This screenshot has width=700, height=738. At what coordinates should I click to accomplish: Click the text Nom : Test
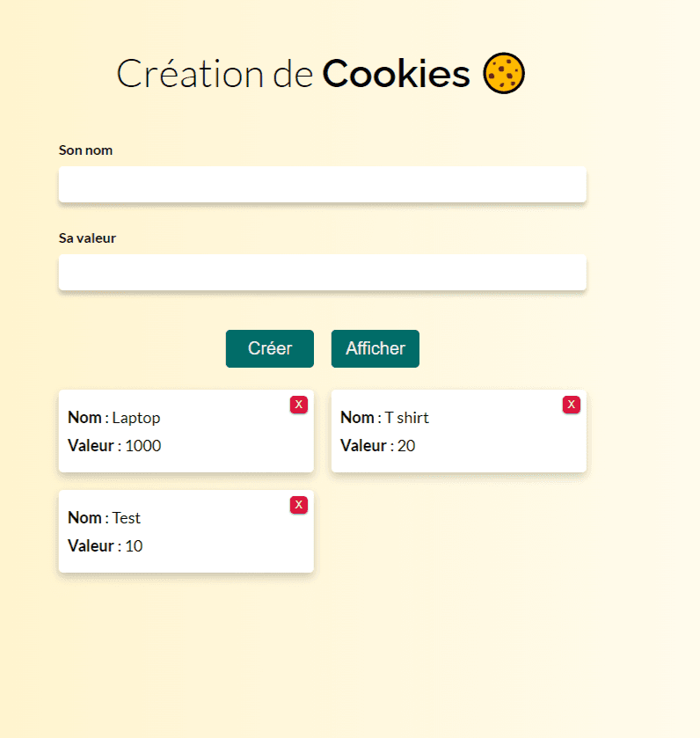(105, 518)
